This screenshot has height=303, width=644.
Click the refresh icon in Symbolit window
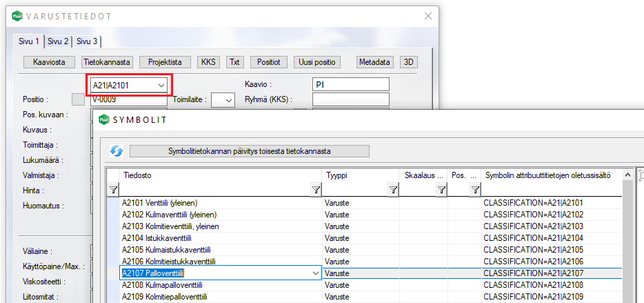117,151
